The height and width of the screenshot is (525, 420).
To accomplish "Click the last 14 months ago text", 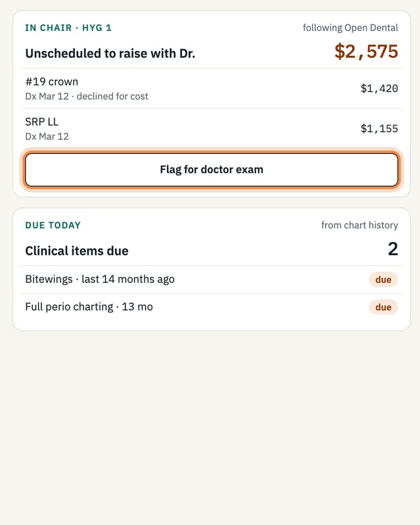I will pyautogui.click(x=128, y=279).
